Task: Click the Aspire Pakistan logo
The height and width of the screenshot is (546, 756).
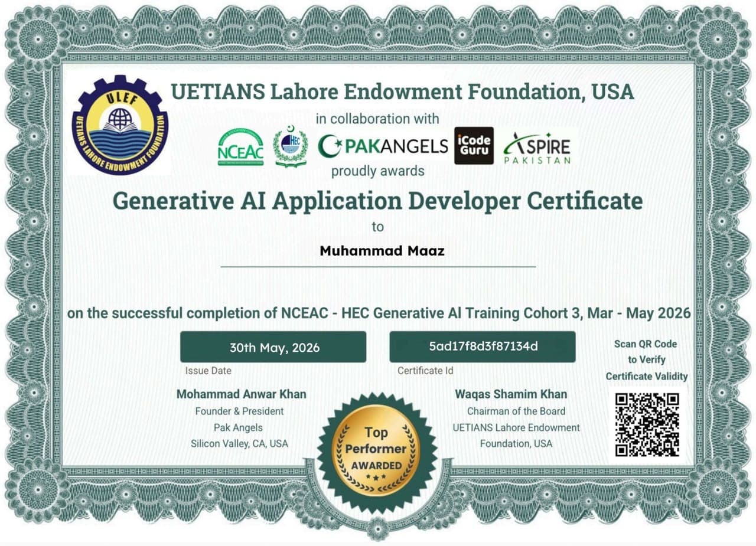Action: click(537, 147)
